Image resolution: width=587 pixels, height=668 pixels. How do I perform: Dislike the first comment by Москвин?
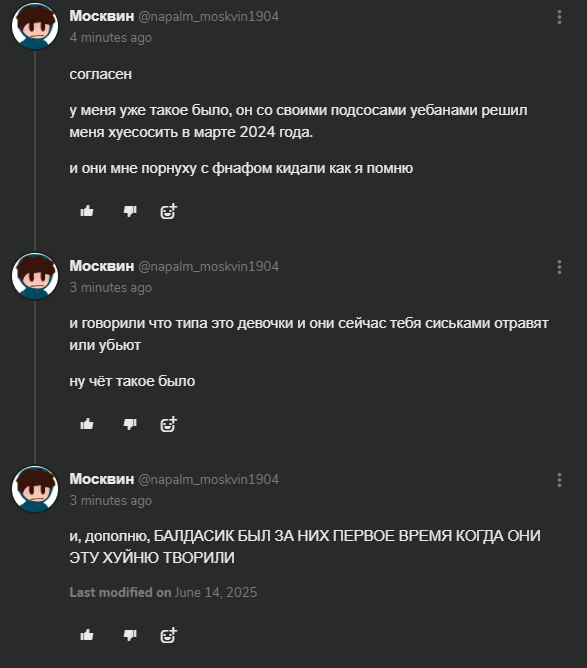[129, 211]
